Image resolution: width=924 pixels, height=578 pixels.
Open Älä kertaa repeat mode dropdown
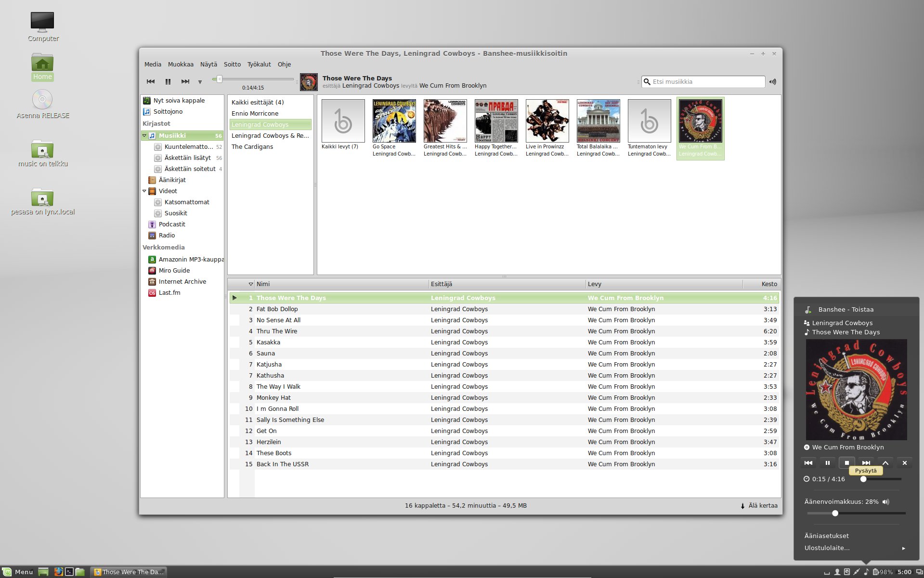click(759, 506)
